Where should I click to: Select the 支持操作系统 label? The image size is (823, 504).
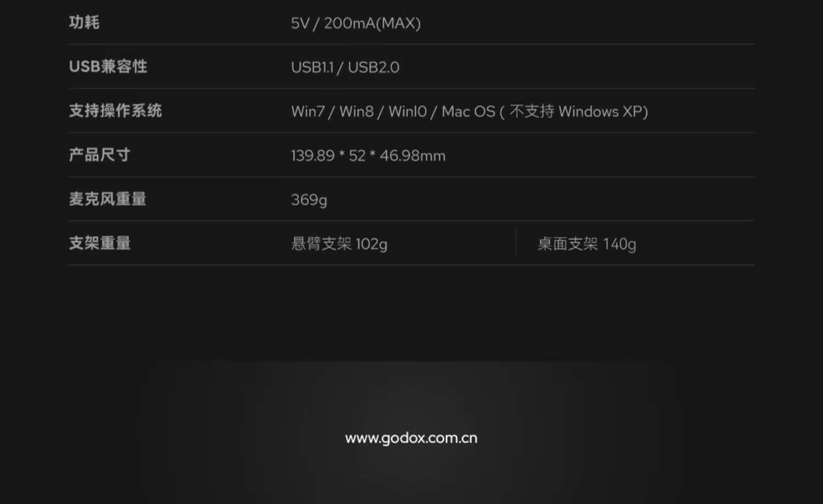click(115, 111)
